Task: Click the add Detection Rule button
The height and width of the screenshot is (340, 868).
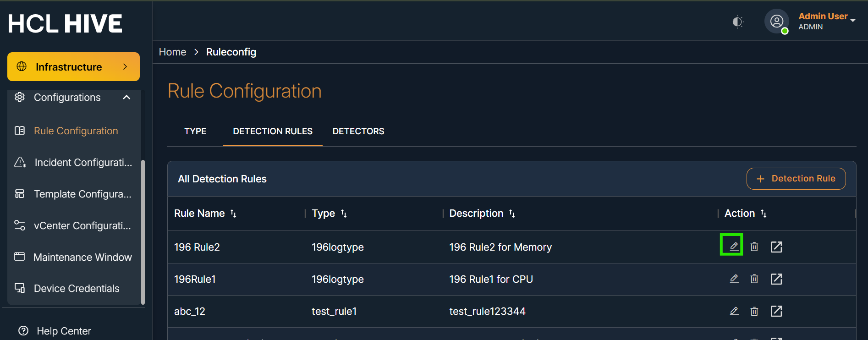Action: coord(796,179)
